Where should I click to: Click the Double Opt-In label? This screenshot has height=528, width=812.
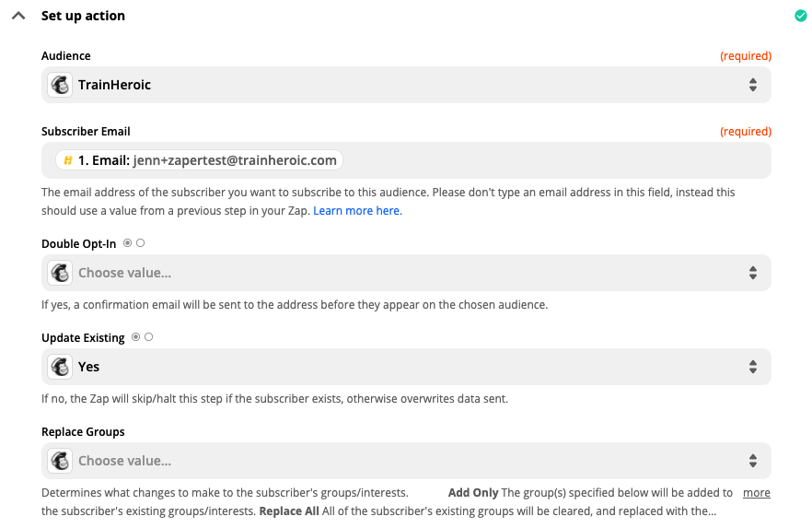[x=79, y=244]
